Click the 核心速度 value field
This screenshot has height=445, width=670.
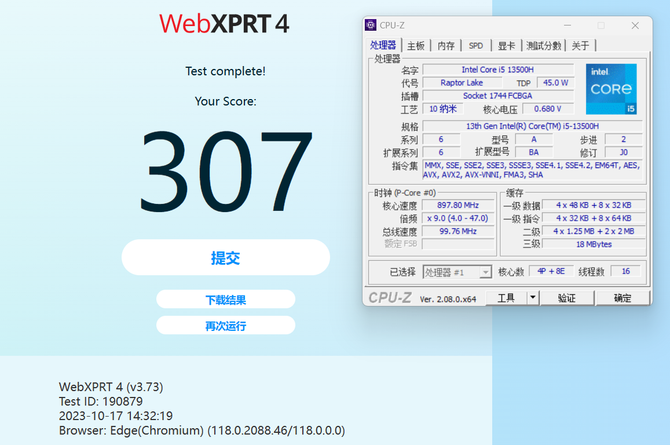[458, 205]
